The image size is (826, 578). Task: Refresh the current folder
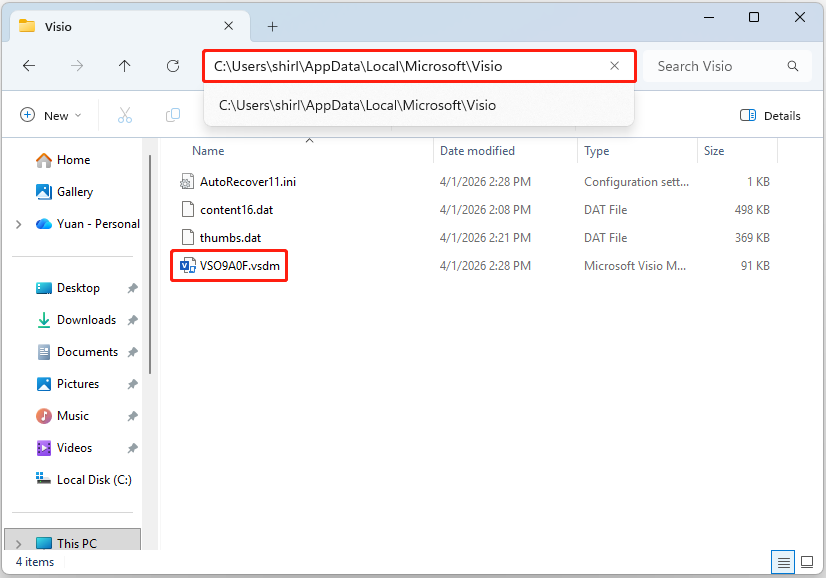click(x=172, y=66)
